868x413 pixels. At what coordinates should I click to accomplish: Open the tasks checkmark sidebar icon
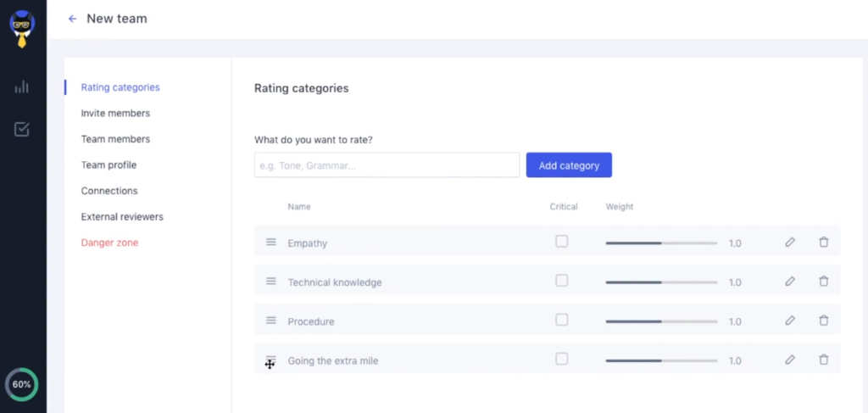tap(22, 129)
